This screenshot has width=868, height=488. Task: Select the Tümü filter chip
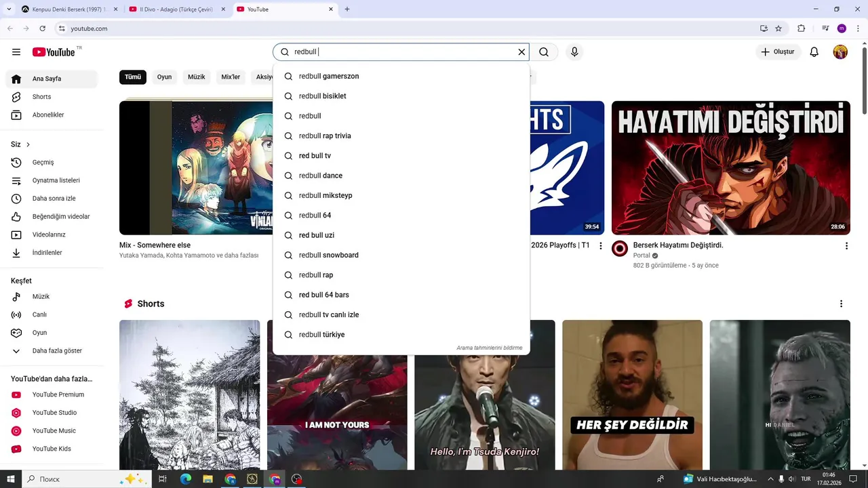(x=133, y=77)
